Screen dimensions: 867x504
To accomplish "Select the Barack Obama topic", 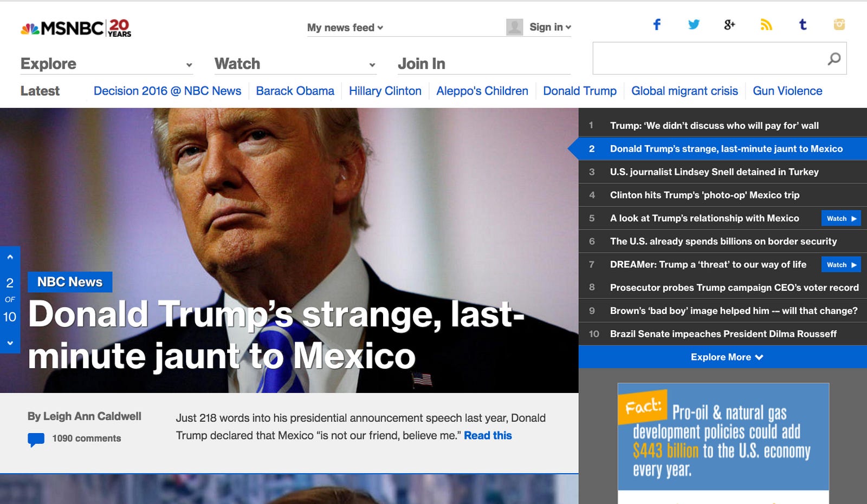I will point(295,91).
